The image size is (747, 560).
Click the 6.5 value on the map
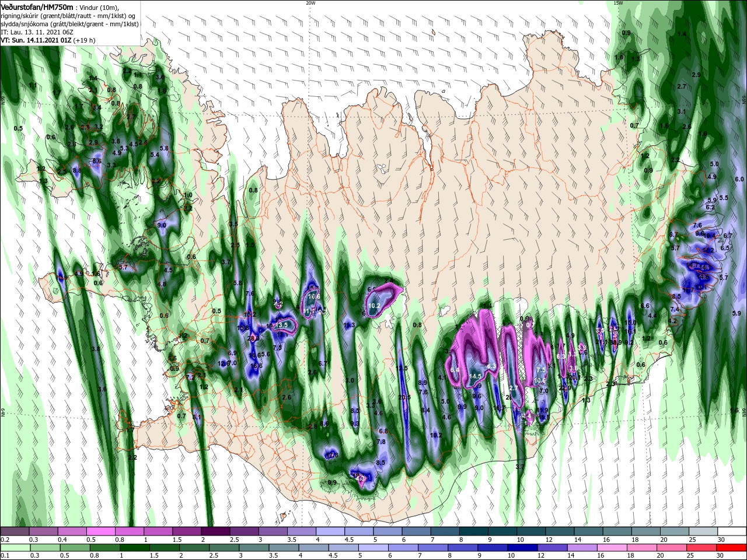pos(725,248)
